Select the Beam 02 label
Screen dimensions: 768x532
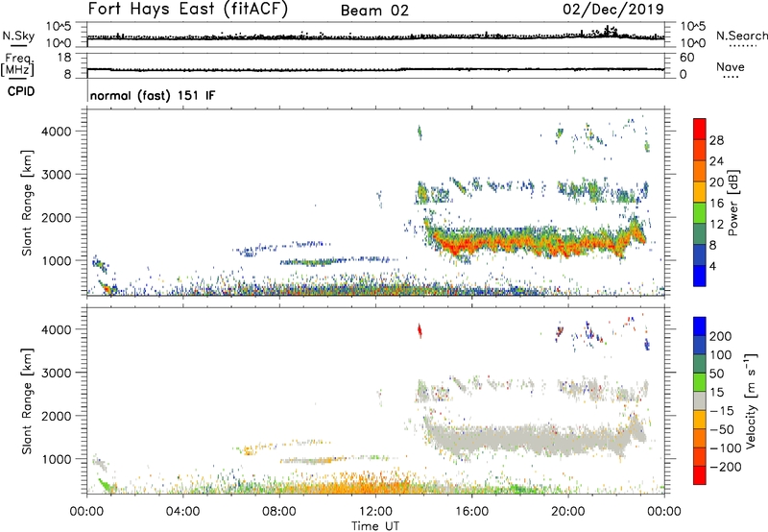pyautogui.click(x=374, y=11)
